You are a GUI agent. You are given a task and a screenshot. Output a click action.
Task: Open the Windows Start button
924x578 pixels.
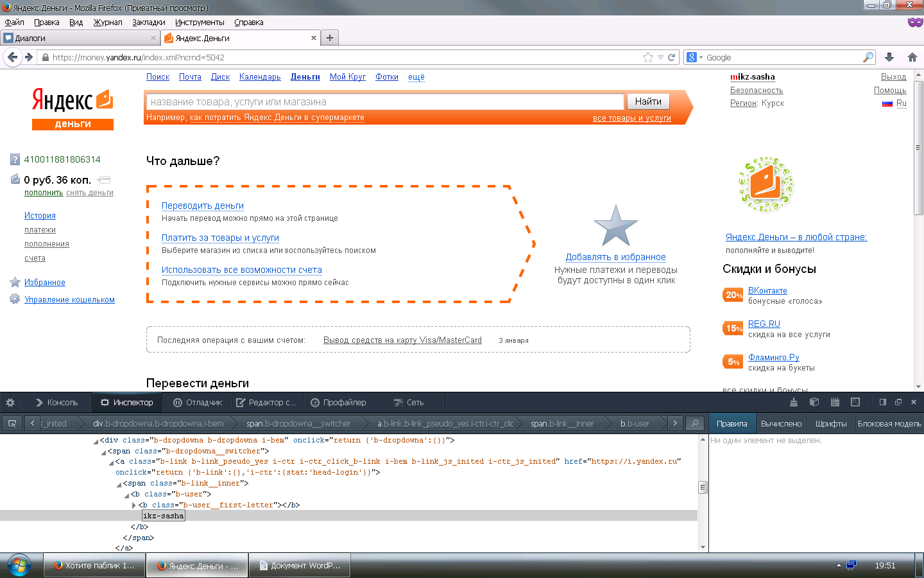click(x=19, y=566)
